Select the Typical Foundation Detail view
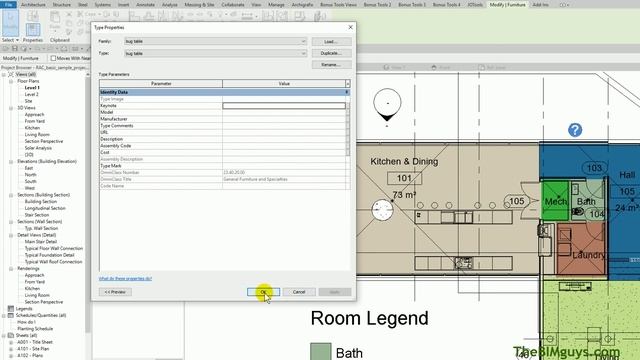Viewport: 640px width, 360px height. (49, 255)
